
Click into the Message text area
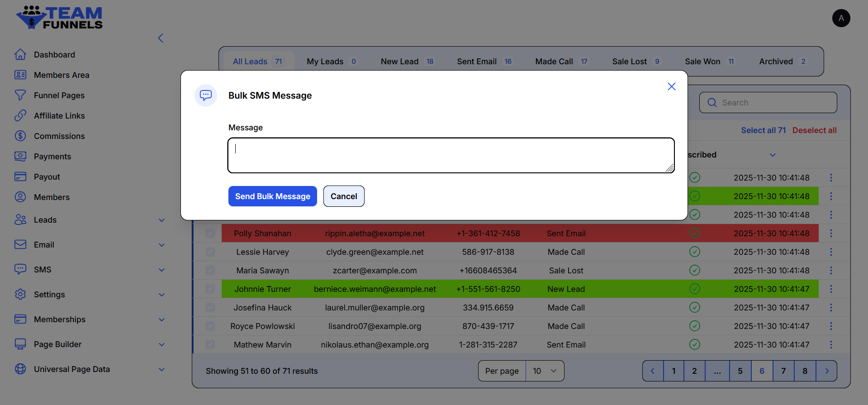(x=451, y=155)
